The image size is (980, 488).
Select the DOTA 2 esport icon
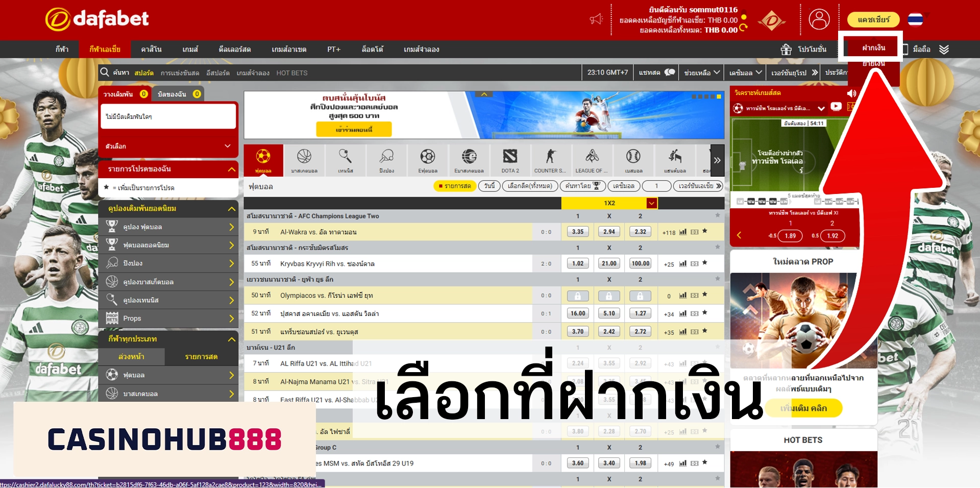click(510, 160)
